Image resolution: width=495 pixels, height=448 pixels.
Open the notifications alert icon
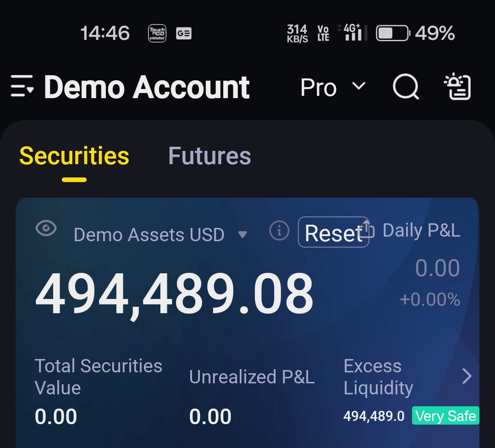point(457,86)
